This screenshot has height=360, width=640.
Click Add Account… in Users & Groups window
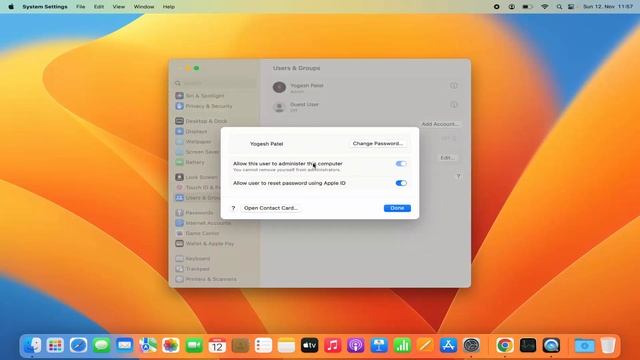440,124
